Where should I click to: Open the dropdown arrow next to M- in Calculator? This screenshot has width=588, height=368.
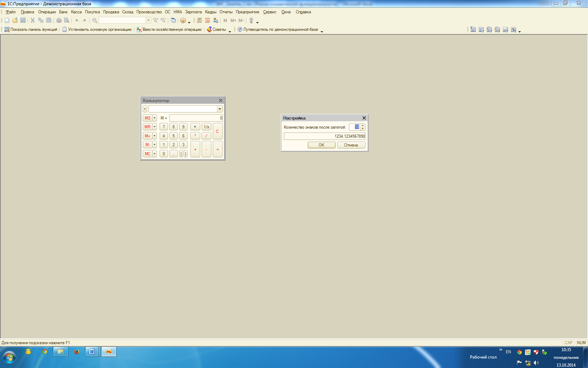pos(154,144)
